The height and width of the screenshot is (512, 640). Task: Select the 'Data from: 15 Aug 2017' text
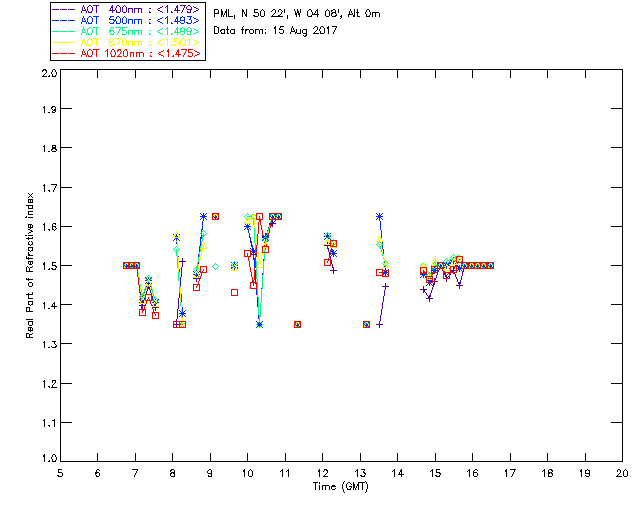pyautogui.click(x=275, y=31)
